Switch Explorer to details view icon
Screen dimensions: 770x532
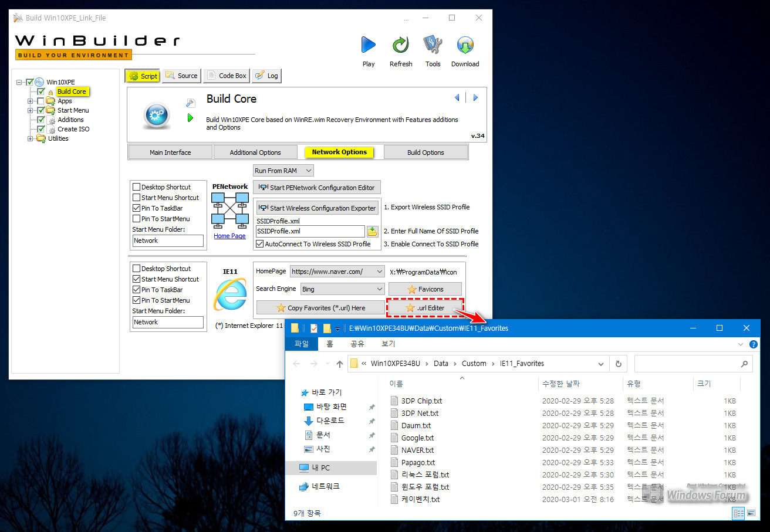(x=738, y=513)
